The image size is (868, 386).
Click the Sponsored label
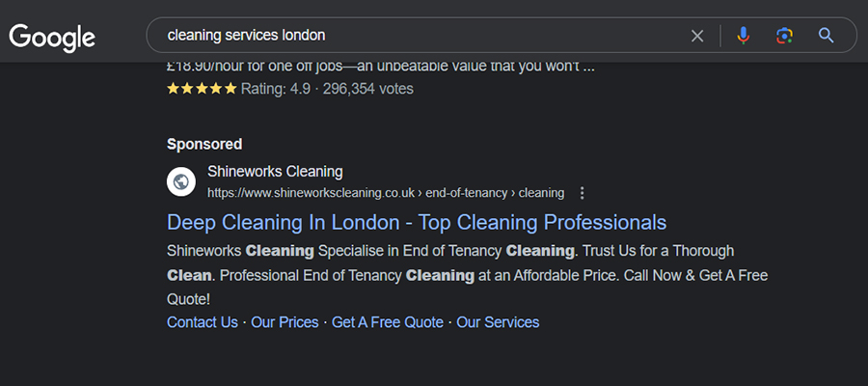[204, 145]
